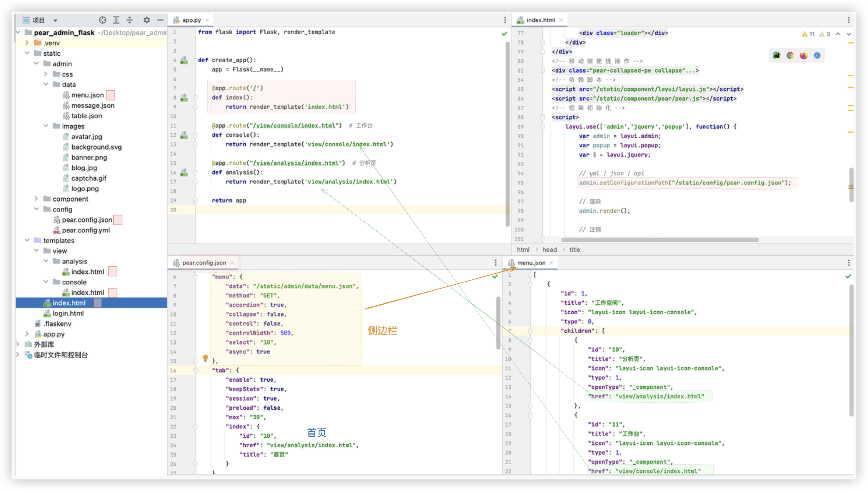Open the app.py editor options menu

click(505, 20)
